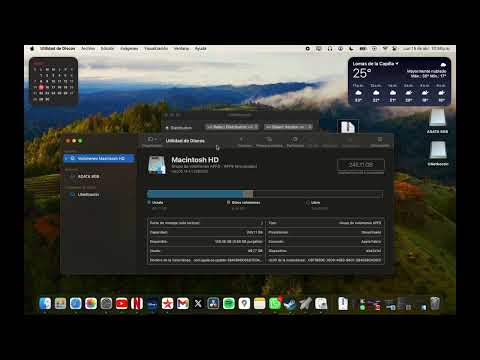Open Spotify from the Dock

[x=229, y=304]
